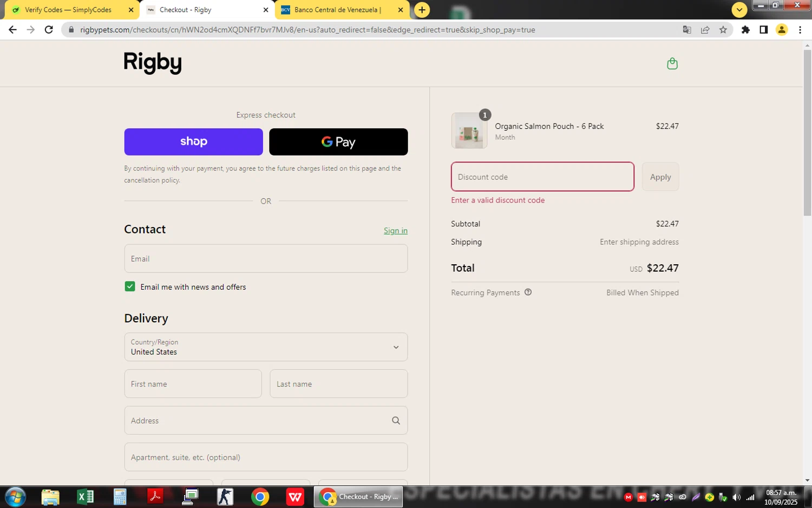Image resolution: width=812 pixels, height=508 pixels.
Task: Bookmark page with star icon
Action: tap(723, 30)
